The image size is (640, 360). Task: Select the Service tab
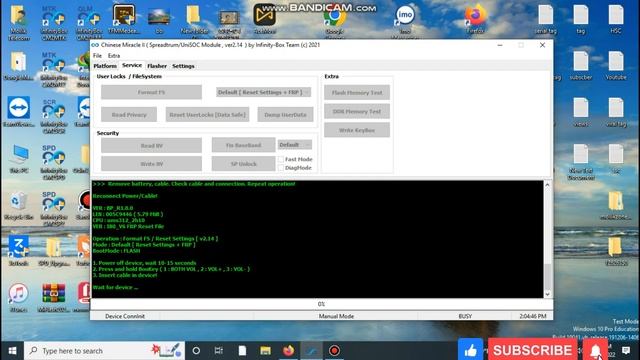132,65
